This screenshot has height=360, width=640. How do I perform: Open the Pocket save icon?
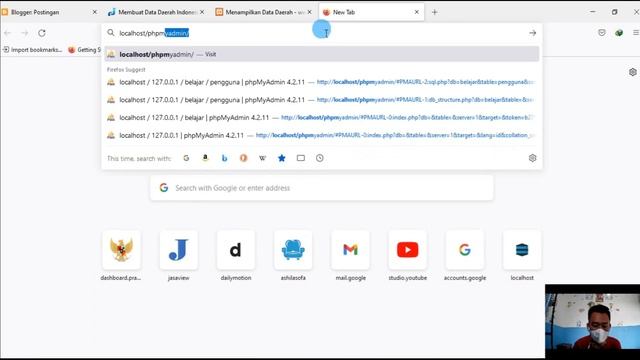pos(602,33)
